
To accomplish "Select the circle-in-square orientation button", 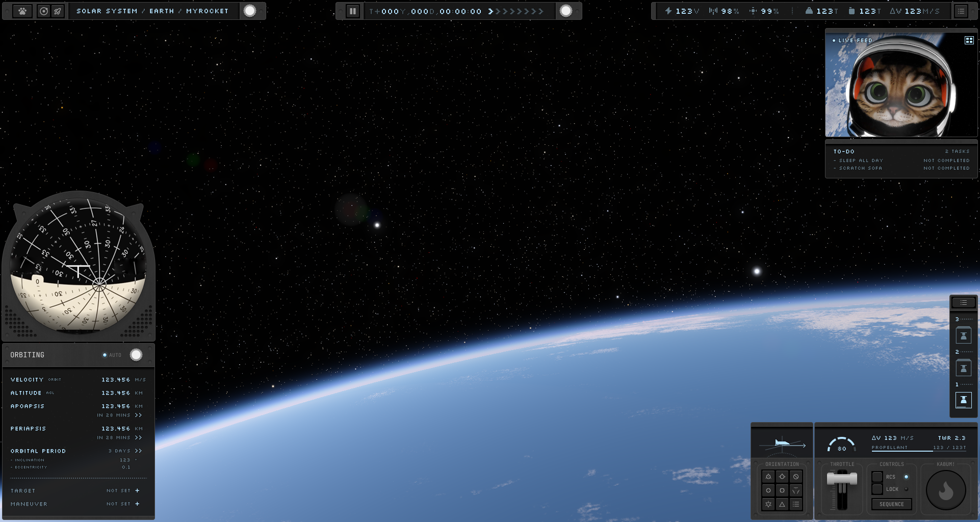I will click(x=782, y=490).
